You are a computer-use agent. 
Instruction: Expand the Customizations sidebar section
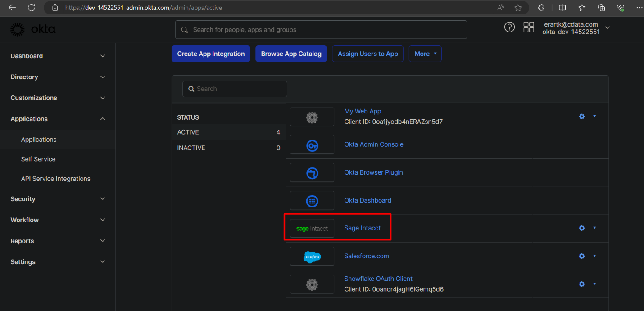pos(58,98)
